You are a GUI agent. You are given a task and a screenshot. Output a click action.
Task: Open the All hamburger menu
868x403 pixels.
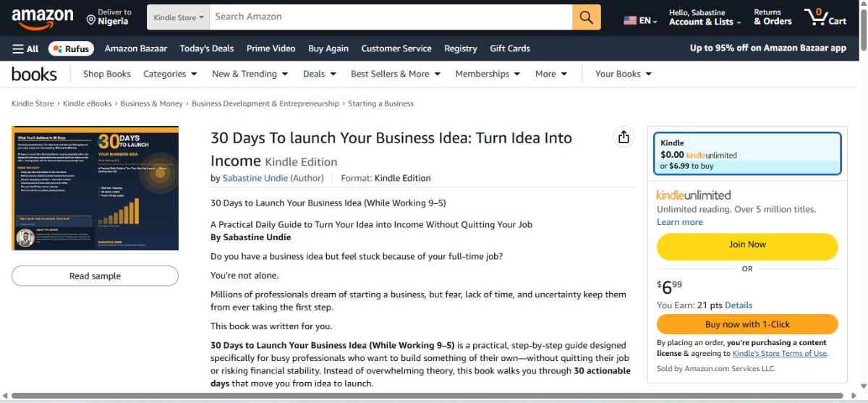pos(25,48)
